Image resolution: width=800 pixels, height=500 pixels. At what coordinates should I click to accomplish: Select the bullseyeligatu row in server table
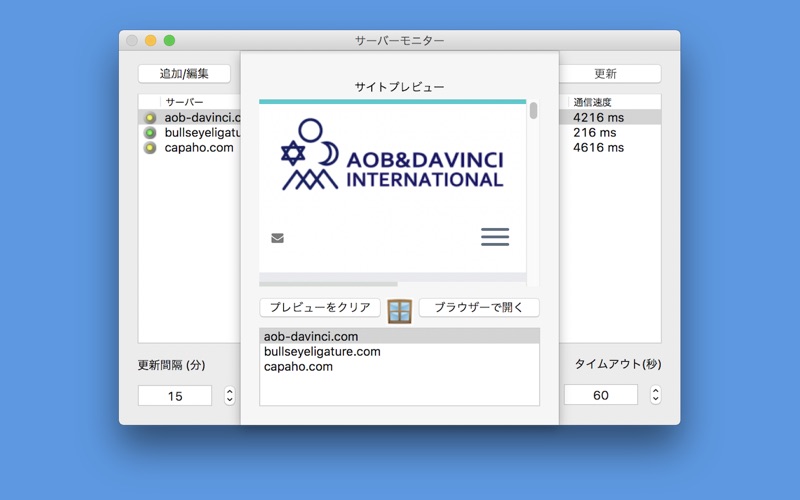[x=190, y=133]
